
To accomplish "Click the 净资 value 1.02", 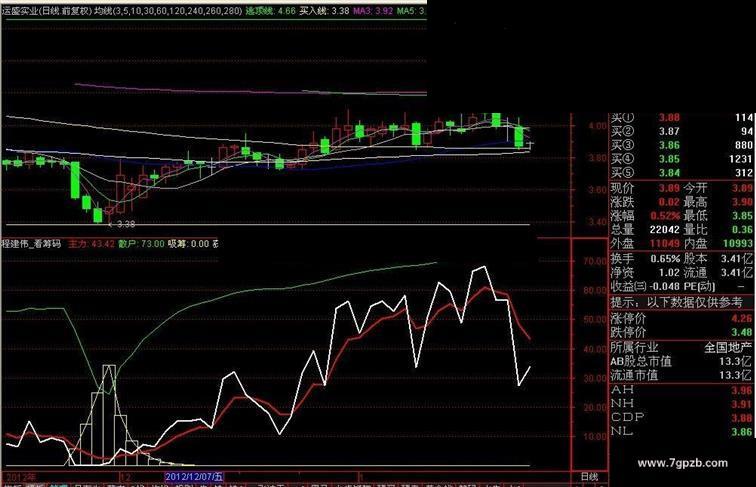I will click(x=669, y=272).
